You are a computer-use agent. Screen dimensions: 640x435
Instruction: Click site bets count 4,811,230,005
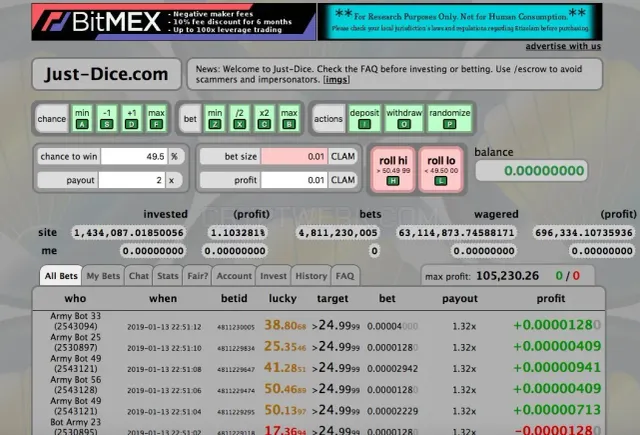pyautogui.click(x=338, y=233)
